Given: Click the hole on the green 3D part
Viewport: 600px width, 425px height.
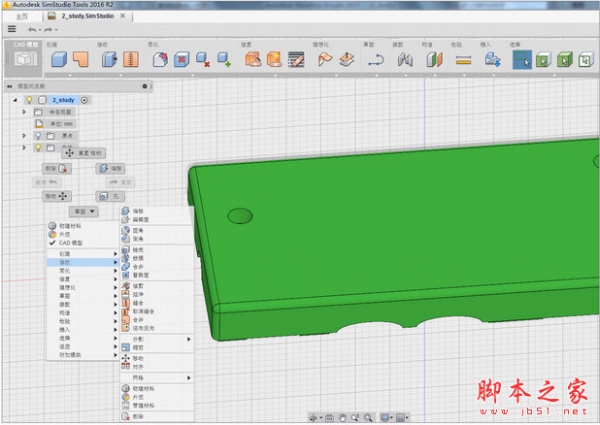Looking at the screenshot, I should pyautogui.click(x=240, y=215).
